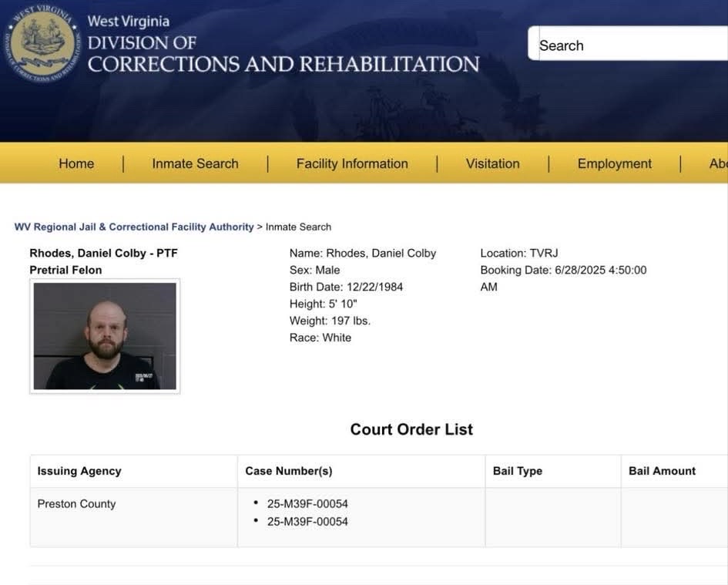This screenshot has width=728, height=585.
Task: Go to the Inmate Search menu item
Action: pos(195,163)
